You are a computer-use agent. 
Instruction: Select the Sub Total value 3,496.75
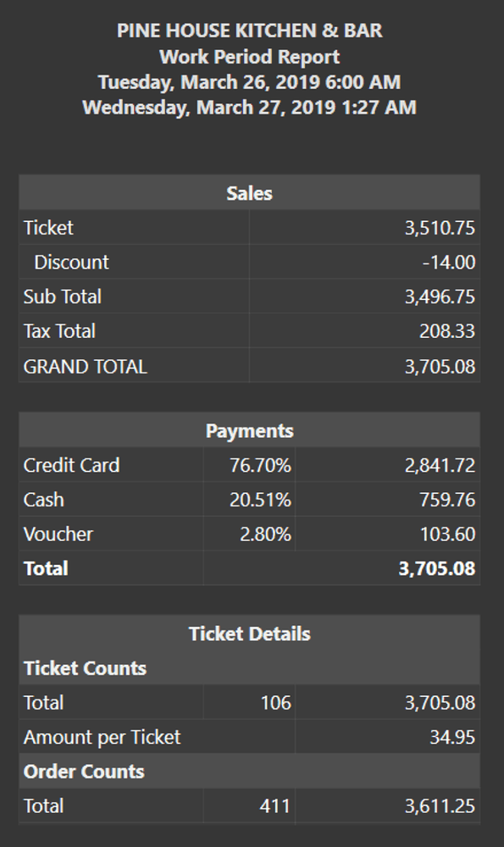point(440,296)
